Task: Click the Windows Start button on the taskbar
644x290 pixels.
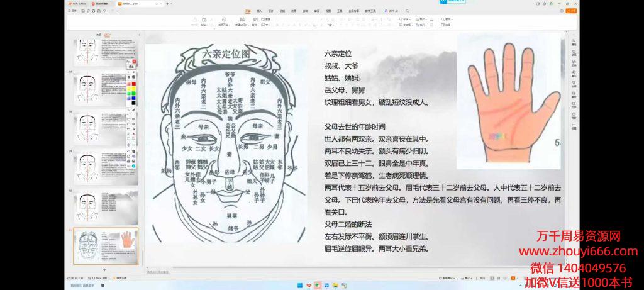Action: 299,284
